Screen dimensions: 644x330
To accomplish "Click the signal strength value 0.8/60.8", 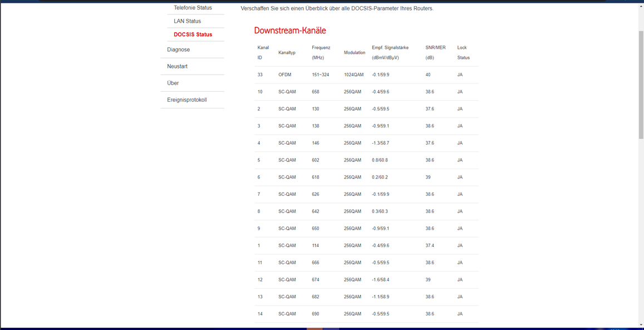I will point(380,160).
